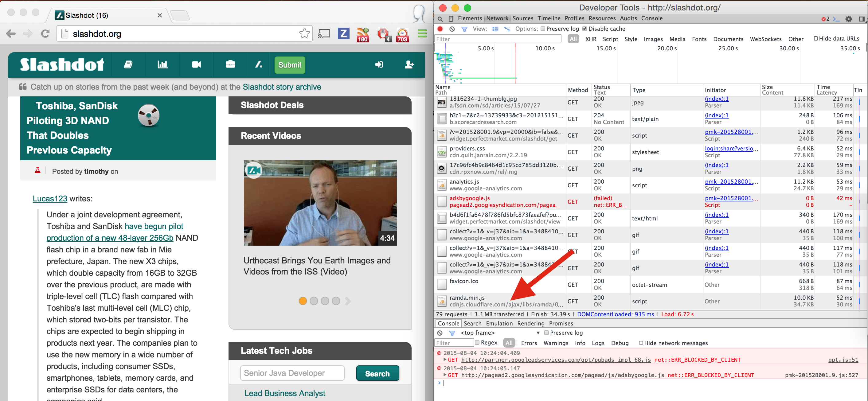
Task: Open the Slashdot story archive link
Action: (x=282, y=87)
